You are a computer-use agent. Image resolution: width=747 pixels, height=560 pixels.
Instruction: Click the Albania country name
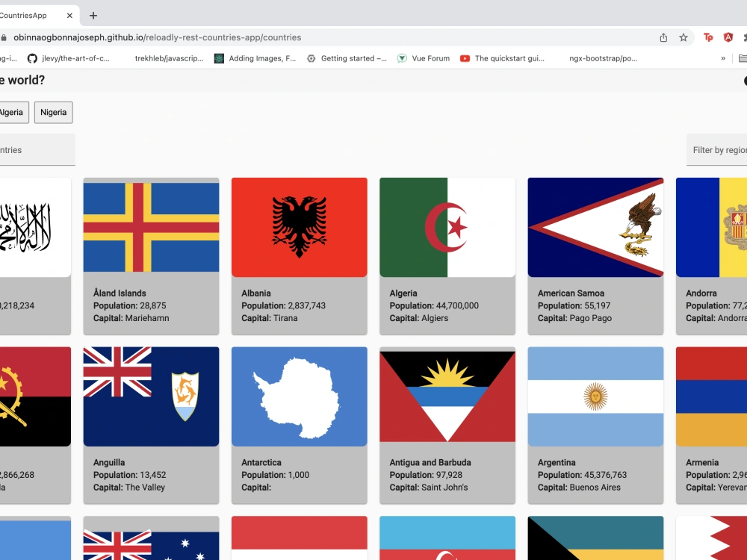pos(255,293)
